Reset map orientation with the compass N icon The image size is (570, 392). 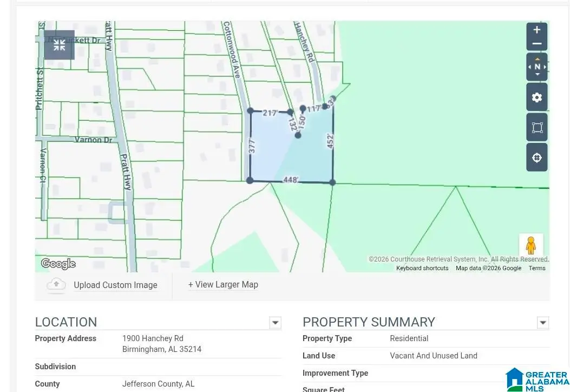536,66
